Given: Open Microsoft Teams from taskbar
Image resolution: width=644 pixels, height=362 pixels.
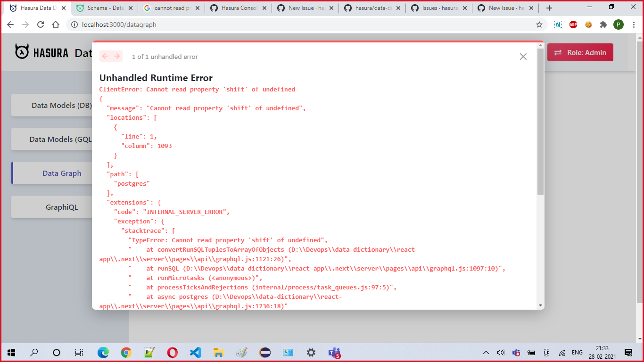Looking at the screenshot, I should click(x=334, y=352).
